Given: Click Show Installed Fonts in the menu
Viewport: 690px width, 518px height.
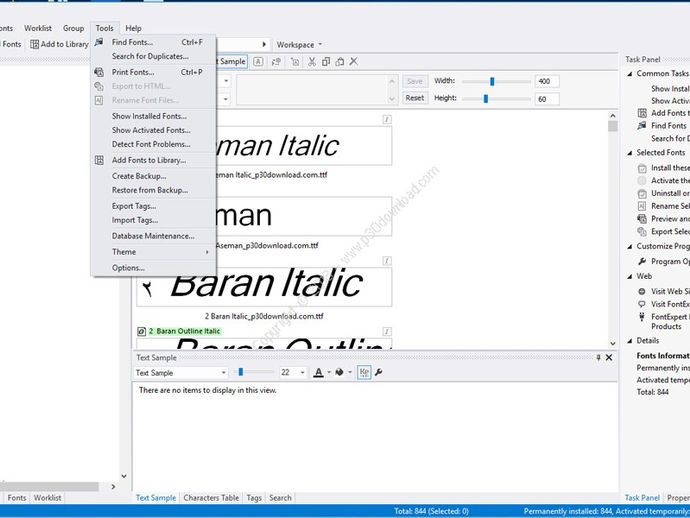Looking at the screenshot, I should 153,116.
